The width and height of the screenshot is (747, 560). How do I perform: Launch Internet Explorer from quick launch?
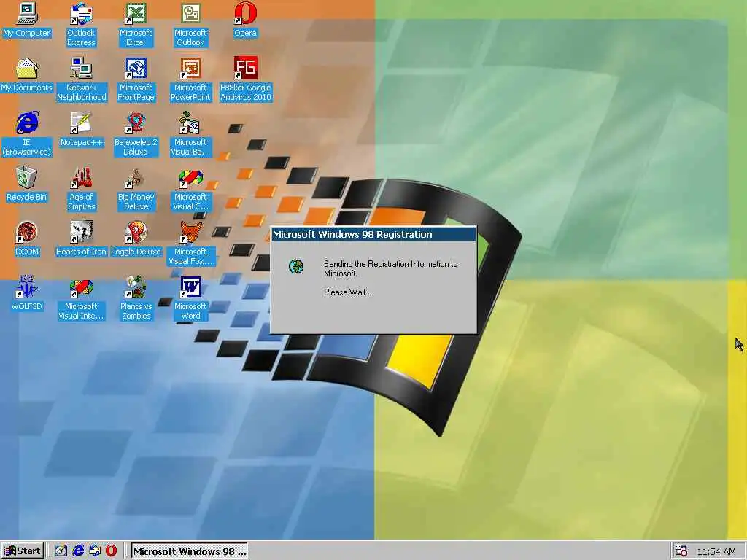click(77, 551)
